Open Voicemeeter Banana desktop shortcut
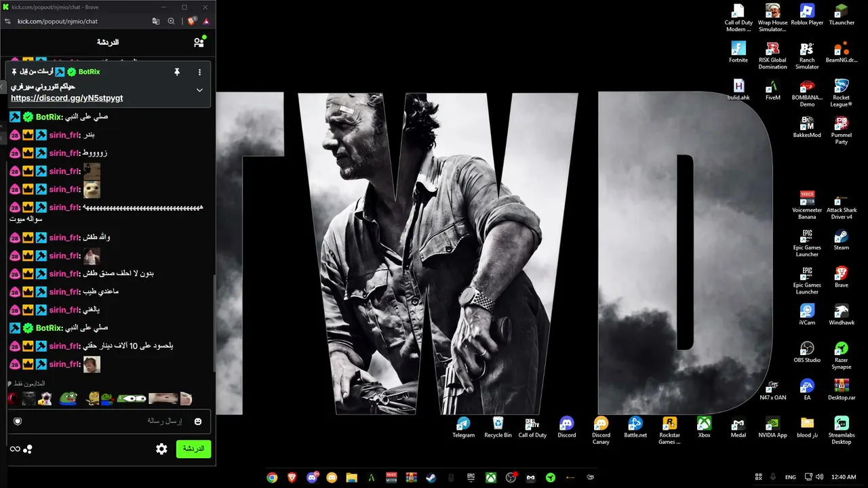This screenshot has height=488, width=868. 807,205
